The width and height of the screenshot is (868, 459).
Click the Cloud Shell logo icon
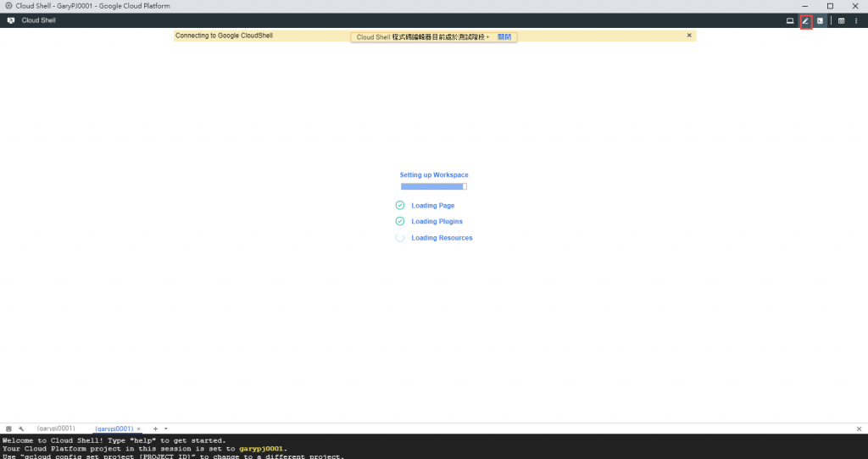[x=10, y=20]
